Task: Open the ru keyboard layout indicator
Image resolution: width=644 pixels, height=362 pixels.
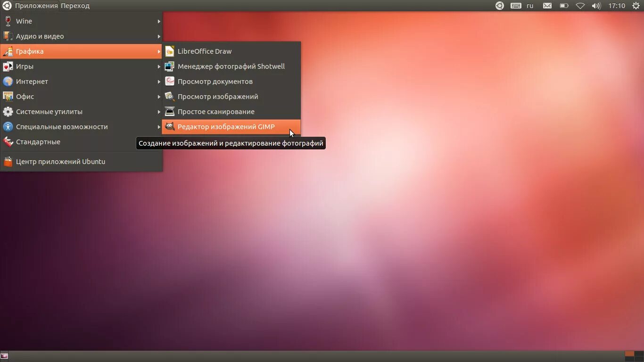Action: 530,6
